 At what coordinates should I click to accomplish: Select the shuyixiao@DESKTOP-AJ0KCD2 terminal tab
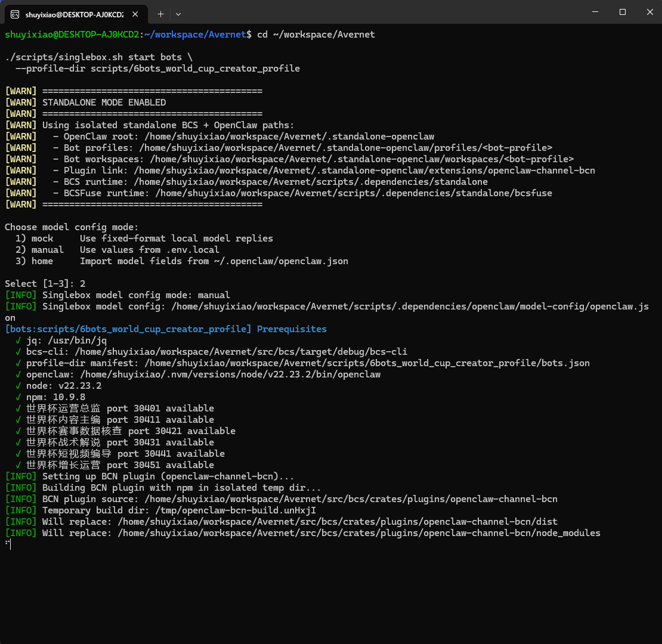coord(76,14)
